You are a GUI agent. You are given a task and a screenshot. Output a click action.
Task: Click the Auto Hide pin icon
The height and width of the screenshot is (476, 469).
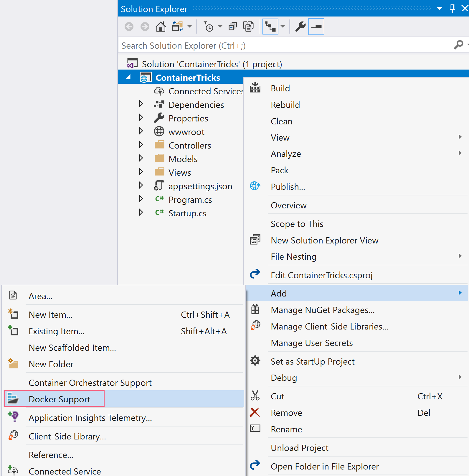click(x=453, y=9)
